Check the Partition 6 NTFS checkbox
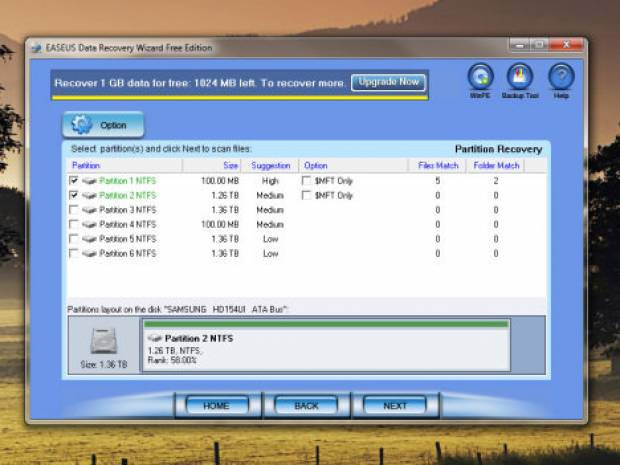 point(74,253)
